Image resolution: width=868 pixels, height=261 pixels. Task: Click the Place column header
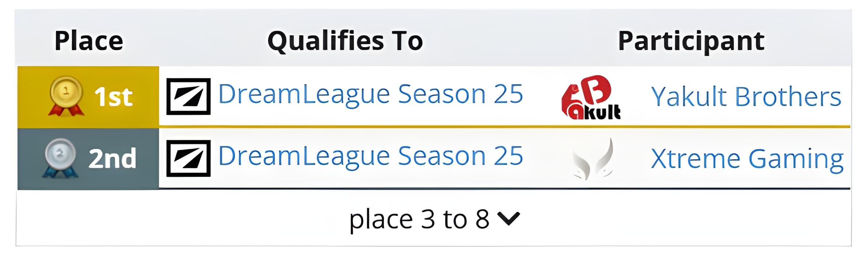[x=89, y=41]
